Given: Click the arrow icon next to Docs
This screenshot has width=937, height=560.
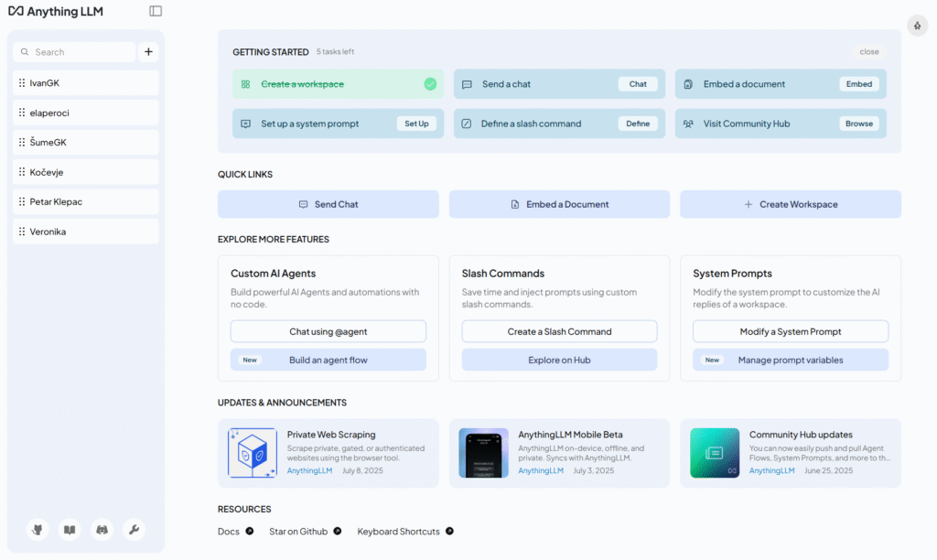Looking at the screenshot, I should [249, 532].
